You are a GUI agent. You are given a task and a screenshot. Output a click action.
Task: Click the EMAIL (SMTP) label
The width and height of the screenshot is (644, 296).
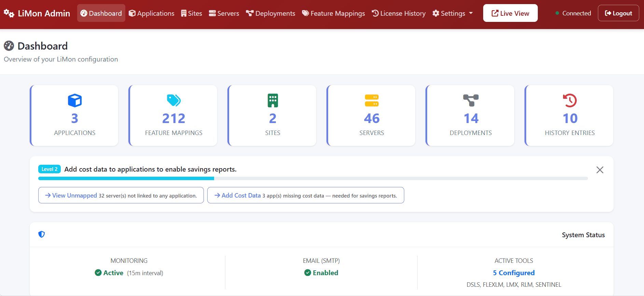tap(321, 261)
